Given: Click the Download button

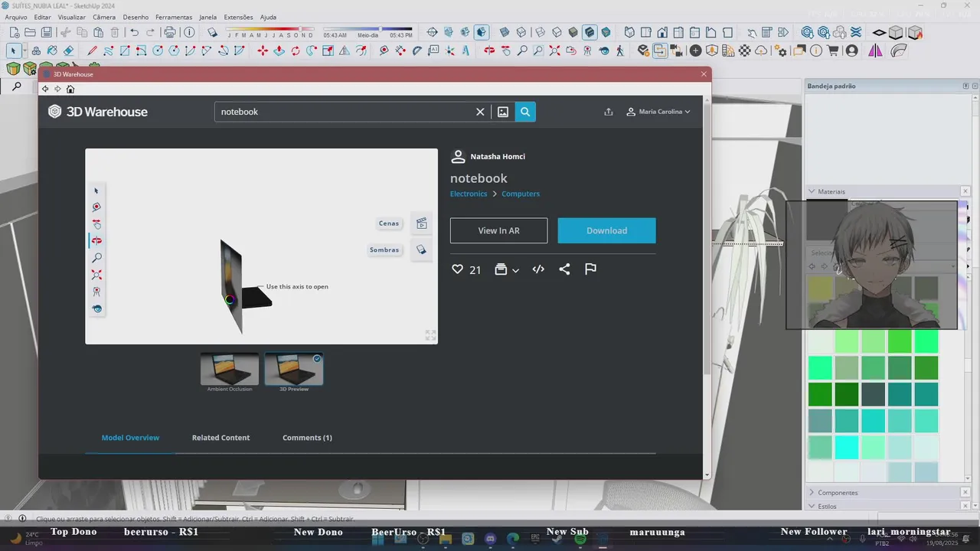Looking at the screenshot, I should tap(607, 230).
